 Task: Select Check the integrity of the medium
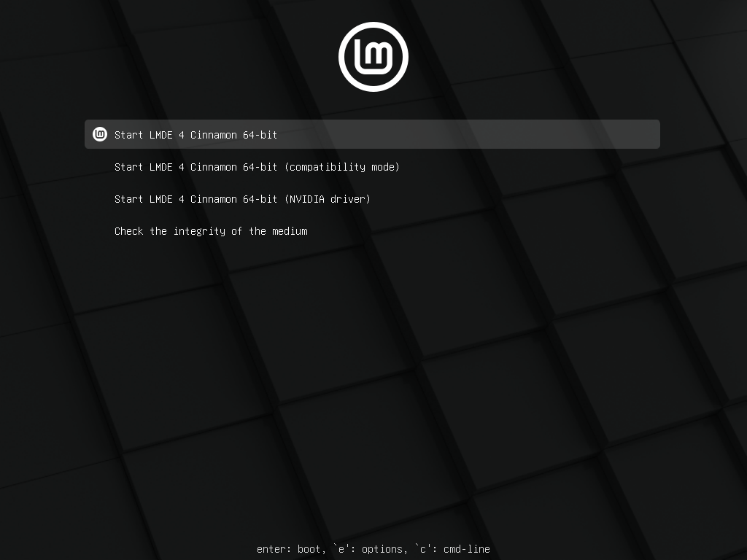tap(211, 231)
